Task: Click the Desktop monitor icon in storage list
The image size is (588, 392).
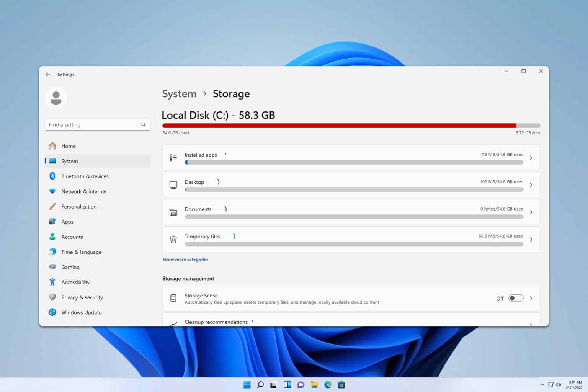Action: point(173,185)
